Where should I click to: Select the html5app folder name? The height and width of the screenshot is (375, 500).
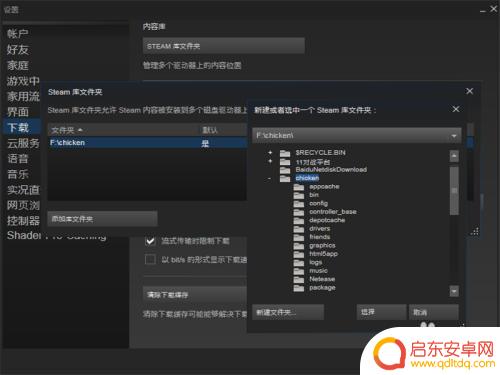click(323, 254)
